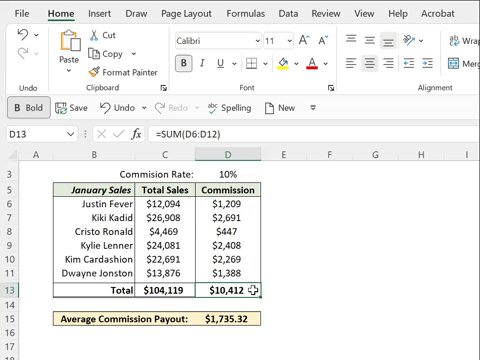Save the workbook from Quick Access Toolbar
480x360 pixels.
(x=71, y=108)
